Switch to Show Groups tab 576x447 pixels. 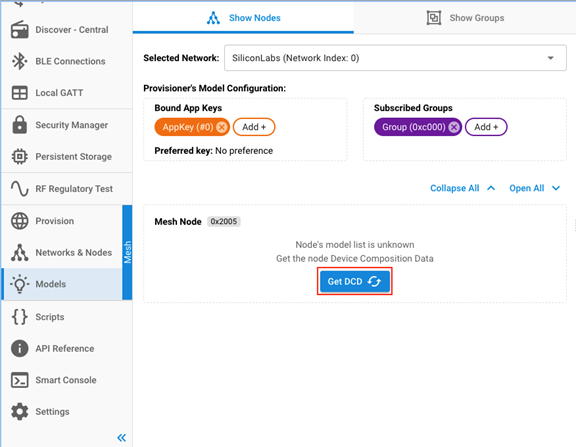pyautogui.click(x=465, y=18)
